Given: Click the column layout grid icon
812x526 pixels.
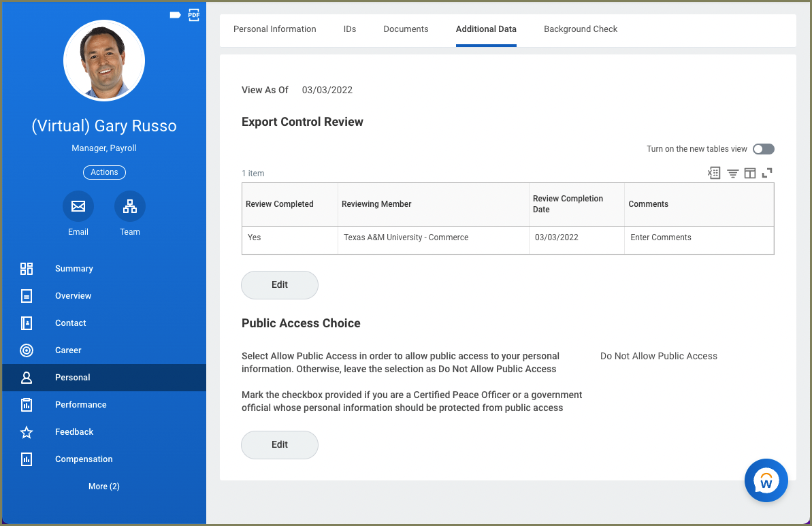Looking at the screenshot, I should pyautogui.click(x=750, y=173).
